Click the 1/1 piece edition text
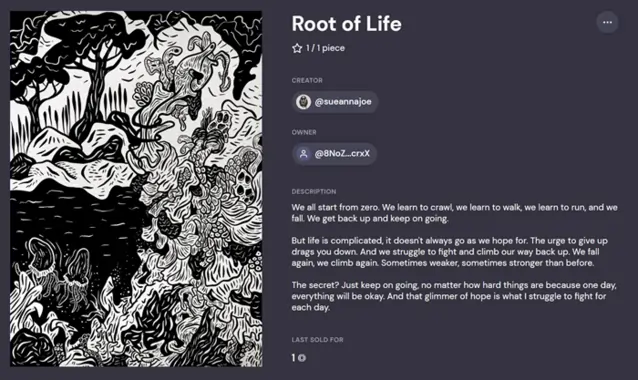 325,48
